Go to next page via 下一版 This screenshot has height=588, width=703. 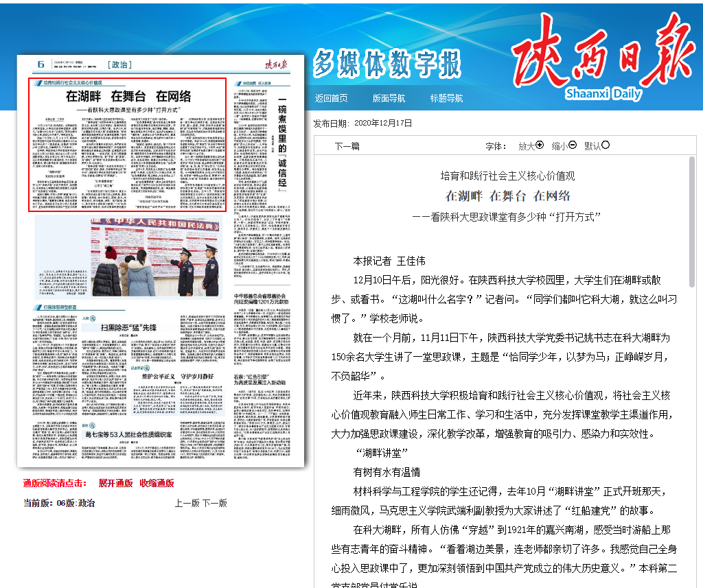point(214,503)
